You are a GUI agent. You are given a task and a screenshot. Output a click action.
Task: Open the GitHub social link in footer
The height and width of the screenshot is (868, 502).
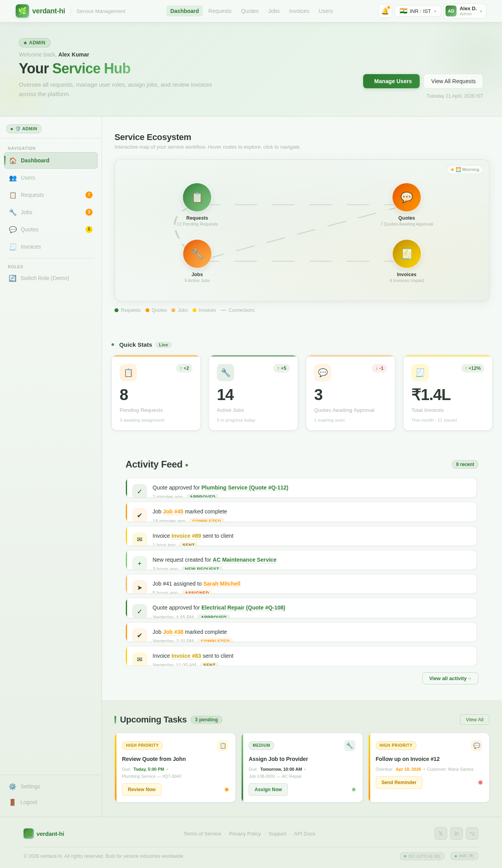(472, 833)
